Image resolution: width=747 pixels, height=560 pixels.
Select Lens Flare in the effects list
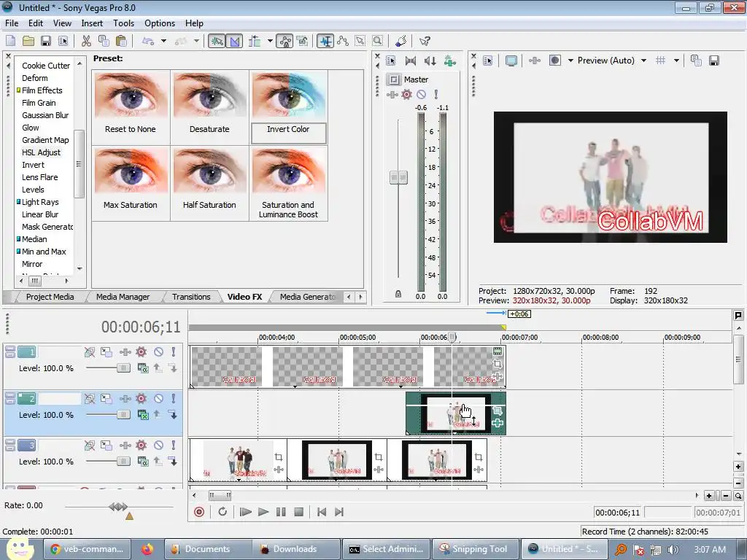coord(40,177)
